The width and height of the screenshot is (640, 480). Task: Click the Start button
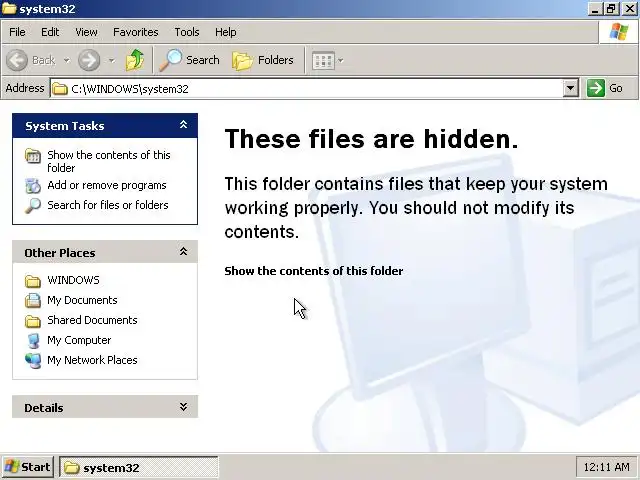click(27, 467)
